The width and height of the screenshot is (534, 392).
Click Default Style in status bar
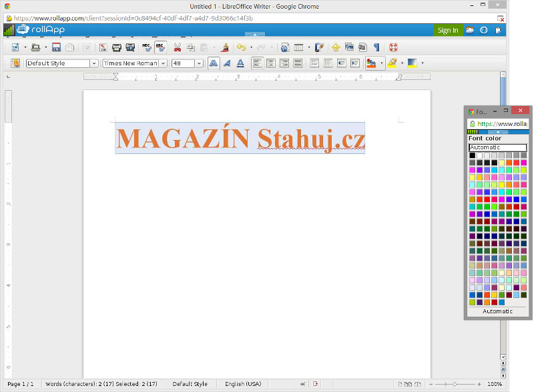point(190,384)
